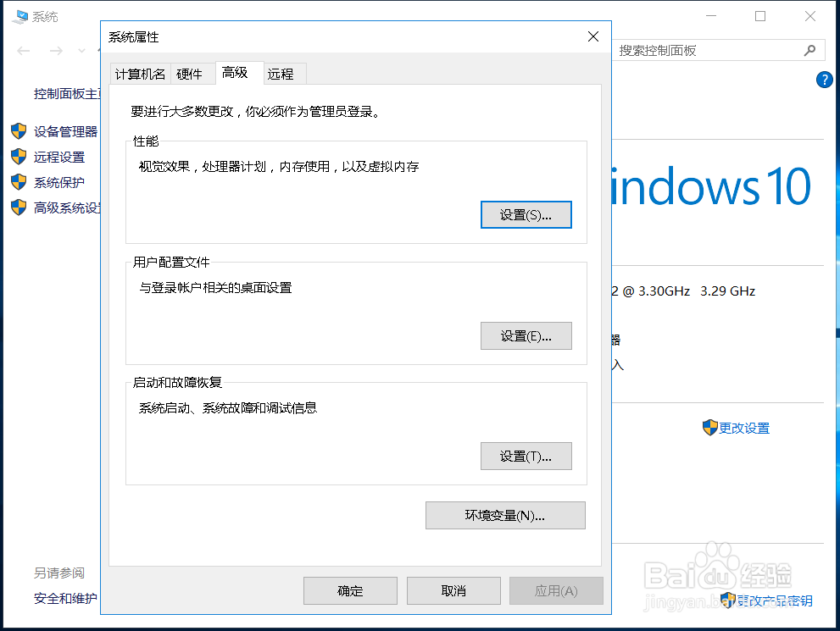Click the search magnifier icon
Screen dimensions: 840x631
click(x=811, y=50)
